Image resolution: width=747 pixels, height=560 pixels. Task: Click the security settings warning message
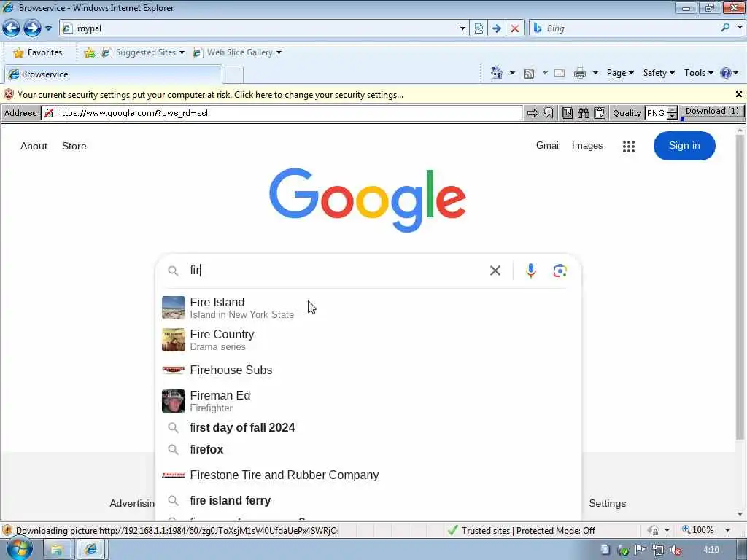click(210, 95)
